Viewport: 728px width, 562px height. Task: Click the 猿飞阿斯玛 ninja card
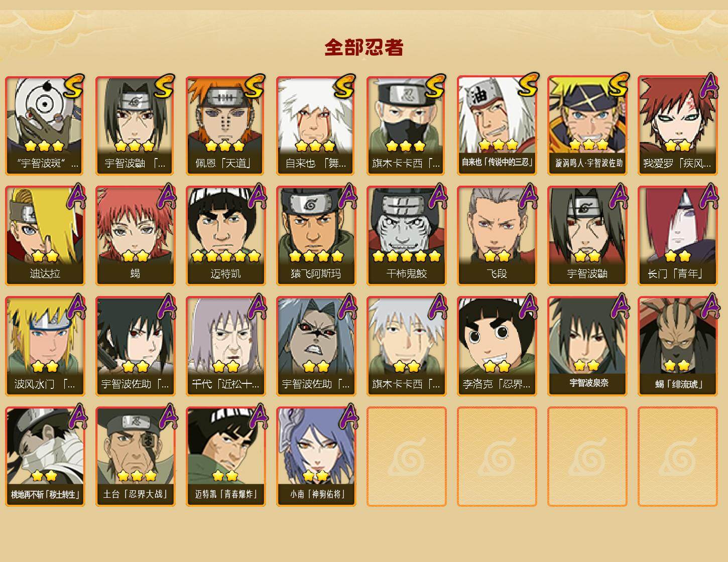316,236
